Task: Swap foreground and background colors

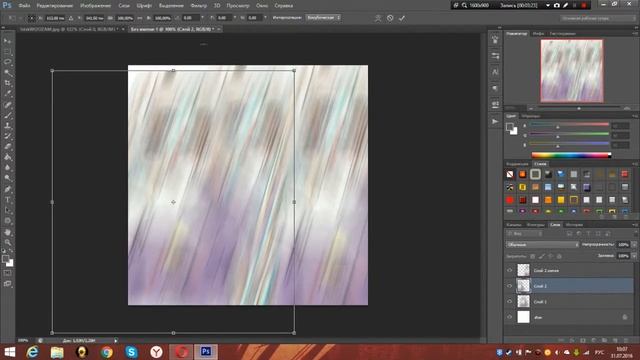Action: (11, 251)
